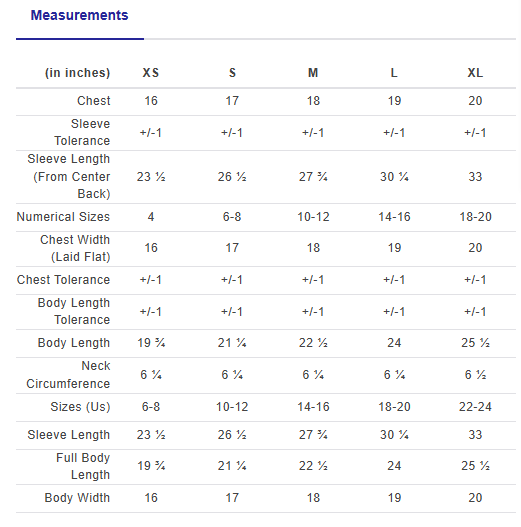Select the Body Length Tolerance row label
The width and height of the screenshot is (521, 527).
tap(74, 311)
